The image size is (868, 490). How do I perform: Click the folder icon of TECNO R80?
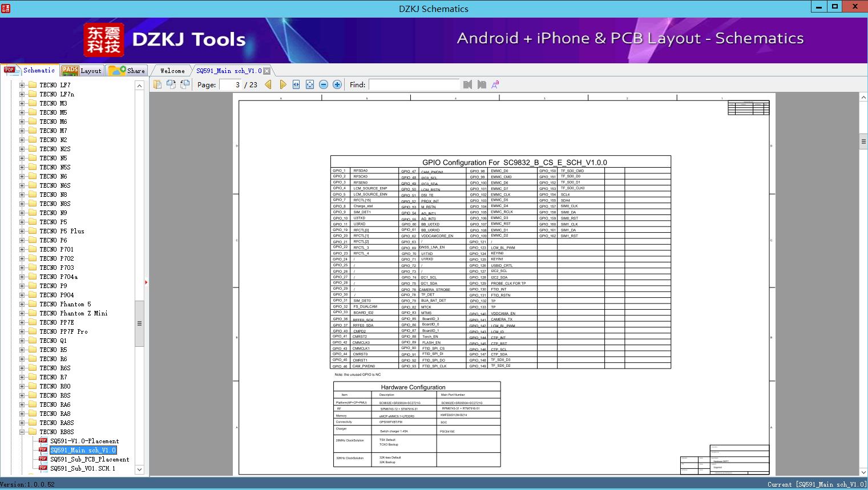[x=33, y=386]
